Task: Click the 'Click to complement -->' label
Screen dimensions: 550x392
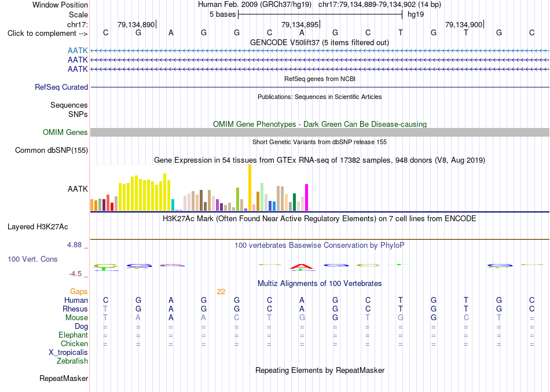Action: click(47, 34)
